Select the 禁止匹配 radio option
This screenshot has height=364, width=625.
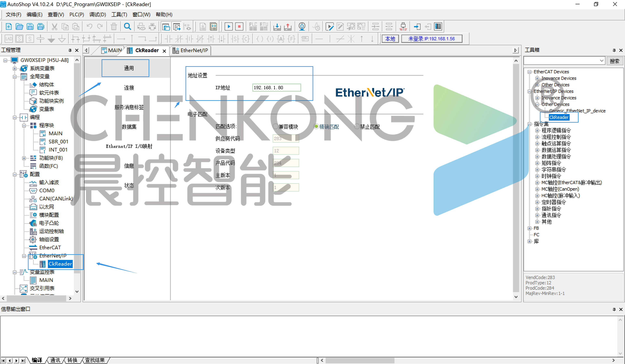pos(357,126)
